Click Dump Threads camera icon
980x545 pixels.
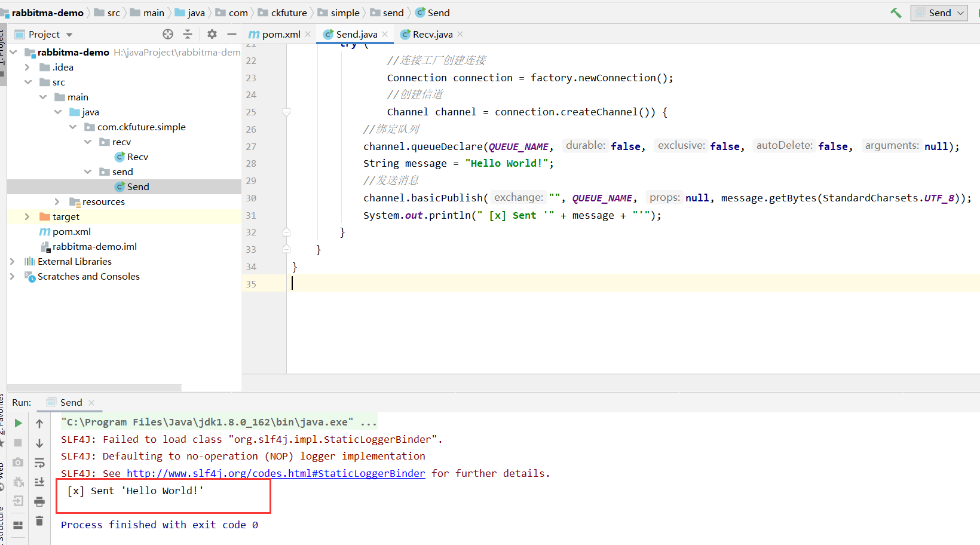click(x=18, y=462)
